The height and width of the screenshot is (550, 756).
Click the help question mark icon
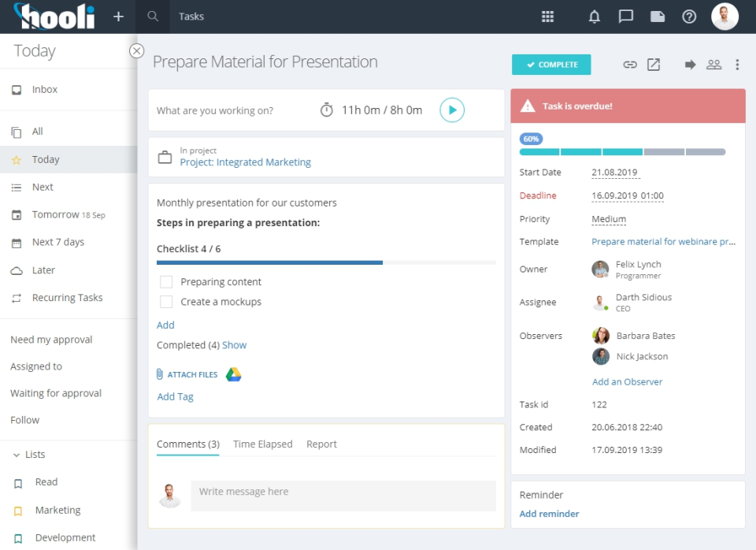click(x=689, y=17)
